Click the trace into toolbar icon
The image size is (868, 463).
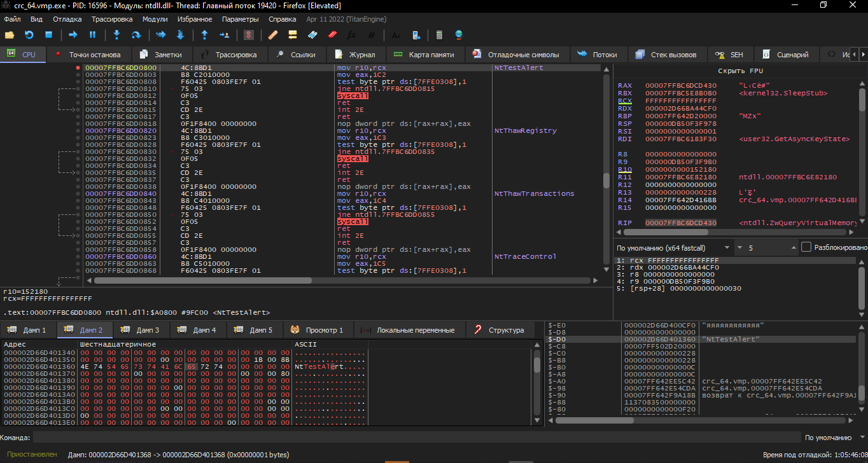coord(160,35)
